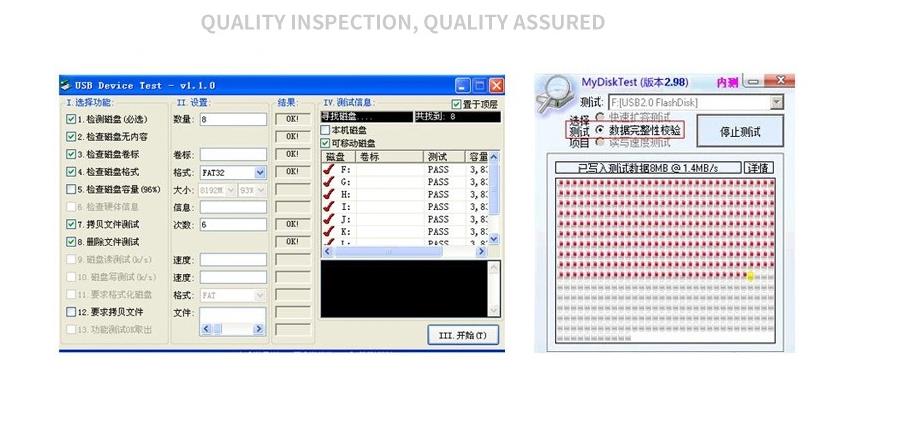
Task: Click the USB Device Test title bar icon
Action: [x=66, y=85]
